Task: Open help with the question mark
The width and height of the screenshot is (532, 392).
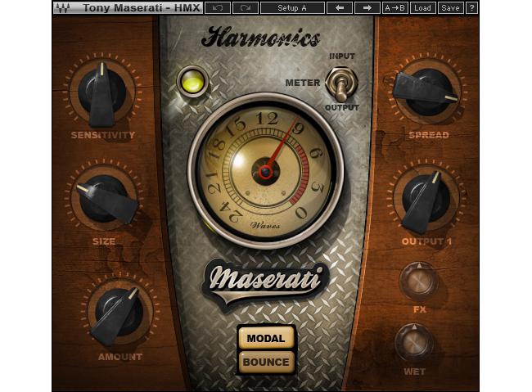Action: pos(472,8)
